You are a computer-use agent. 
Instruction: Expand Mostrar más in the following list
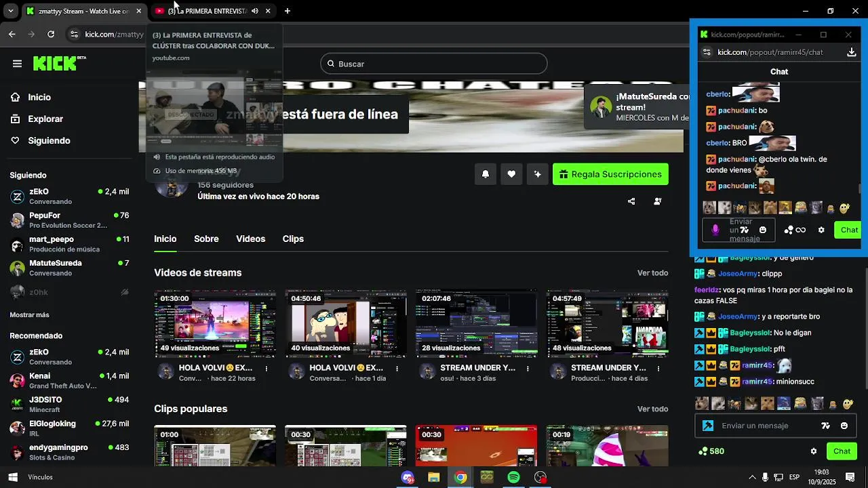[x=29, y=315]
